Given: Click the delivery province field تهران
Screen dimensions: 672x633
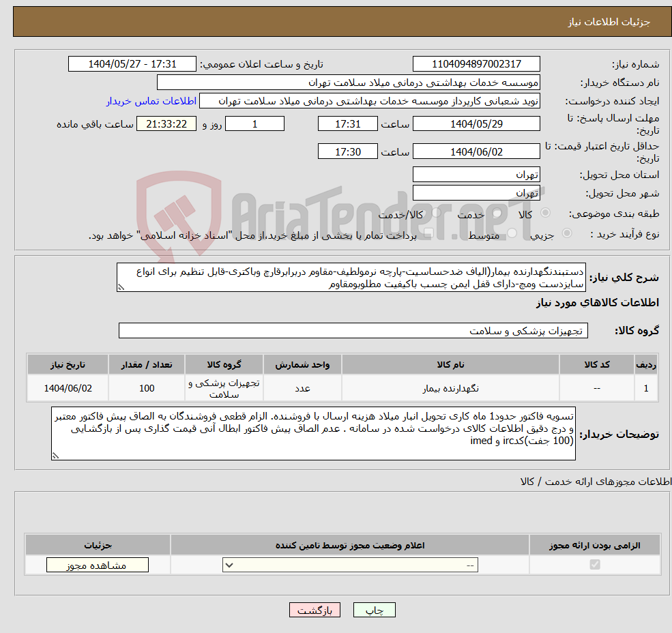Looking at the screenshot, I should tap(476, 175).
